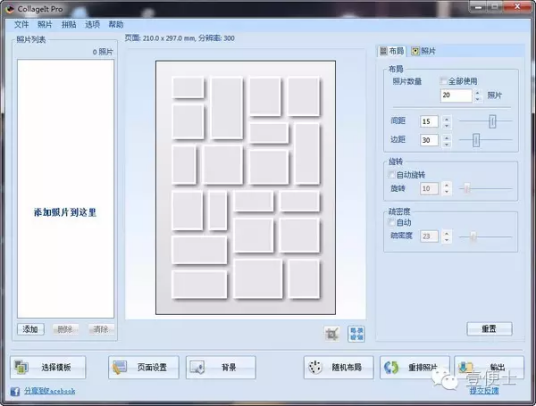Click the photo count field showing 20

456,95
